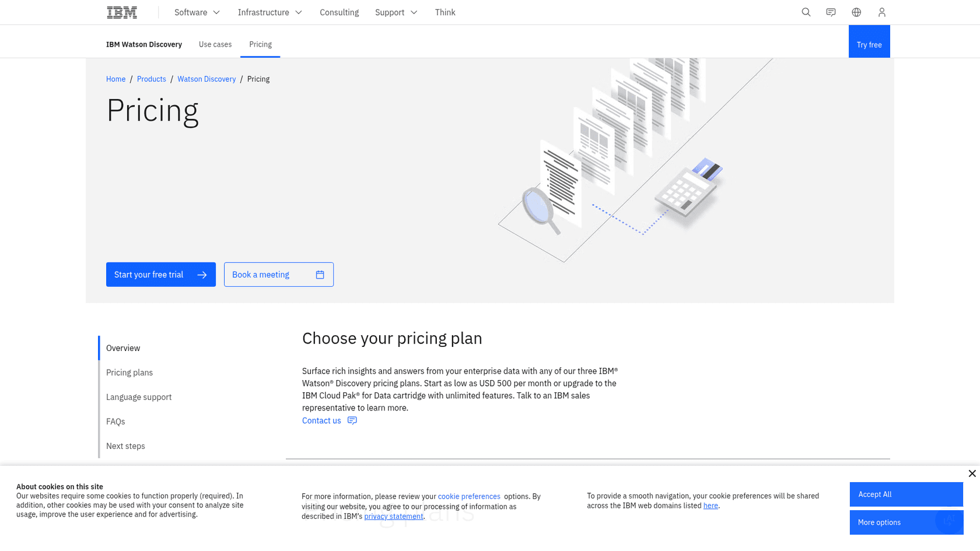Open the chat icon in header
The image size is (980, 551).
pos(831,12)
